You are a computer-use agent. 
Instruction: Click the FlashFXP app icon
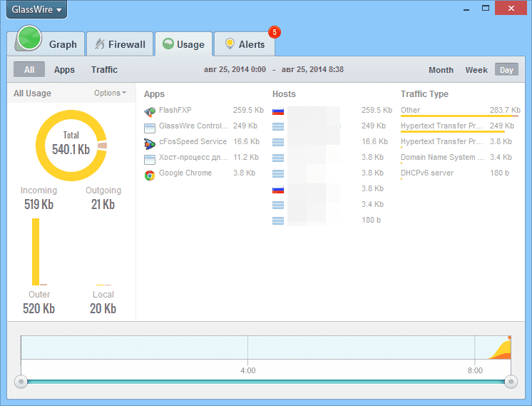150,111
